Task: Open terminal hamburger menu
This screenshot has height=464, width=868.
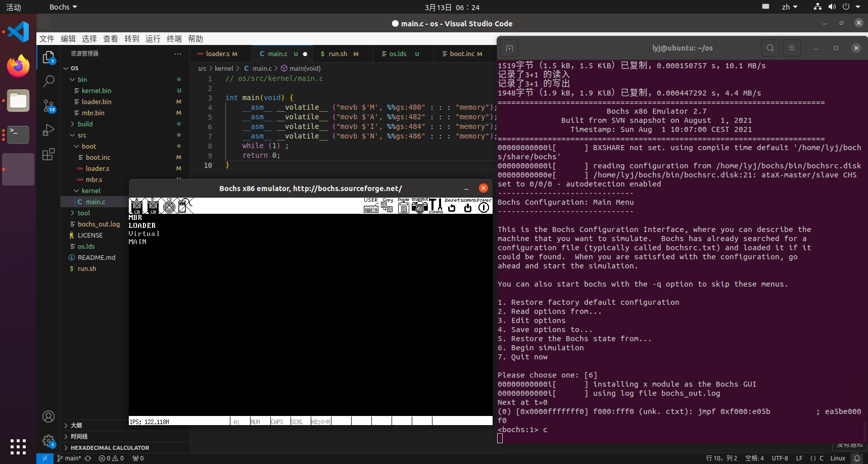Action: click(x=792, y=48)
